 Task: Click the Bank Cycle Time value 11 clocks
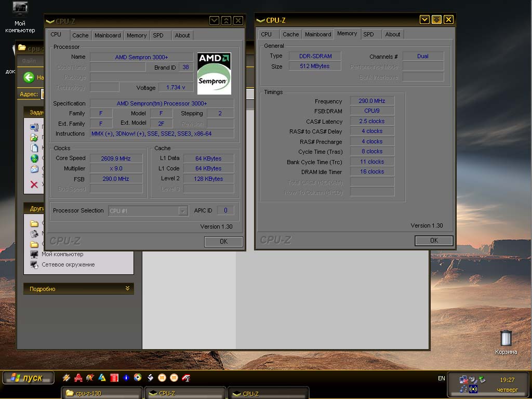[x=372, y=162]
